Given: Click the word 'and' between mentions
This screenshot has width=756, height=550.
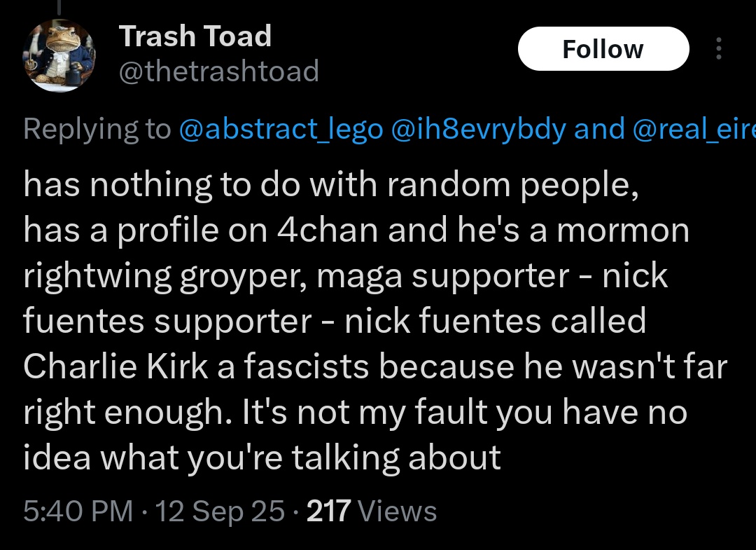Looking at the screenshot, I should (x=599, y=130).
